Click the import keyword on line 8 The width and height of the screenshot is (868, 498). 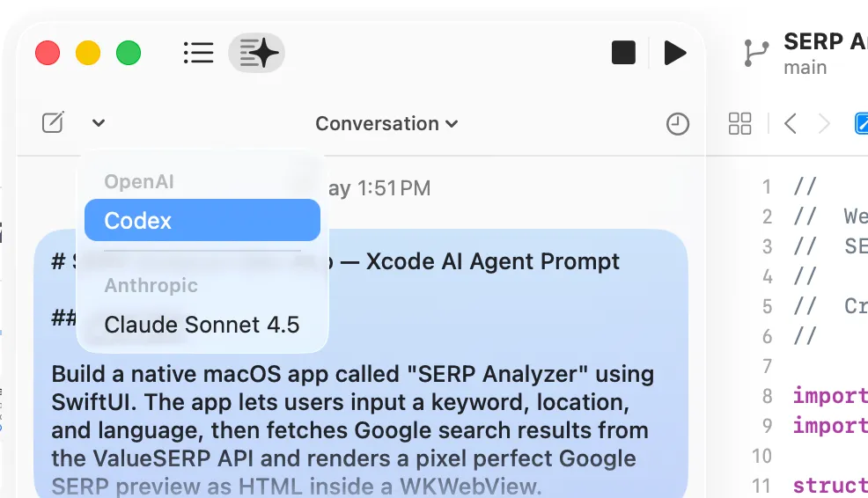coord(829,395)
